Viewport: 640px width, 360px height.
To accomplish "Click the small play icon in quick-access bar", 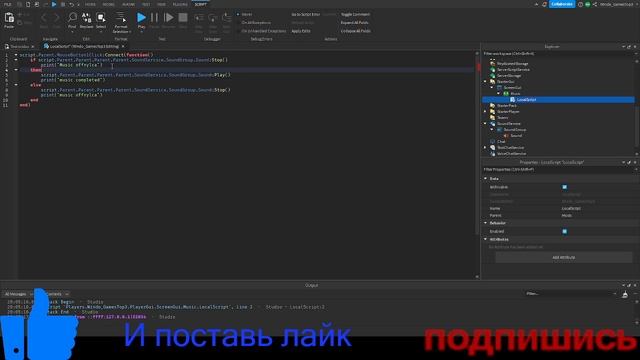I will point(54,4).
